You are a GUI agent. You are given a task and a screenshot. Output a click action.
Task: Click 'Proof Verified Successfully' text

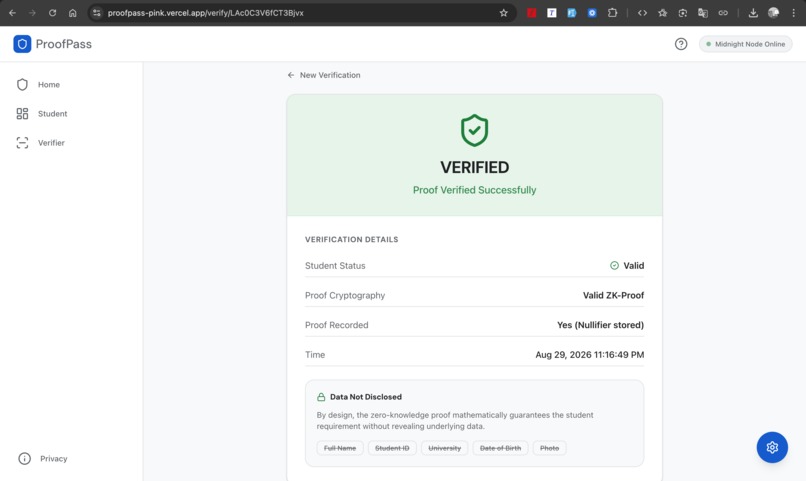pyautogui.click(x=474, y=190)
